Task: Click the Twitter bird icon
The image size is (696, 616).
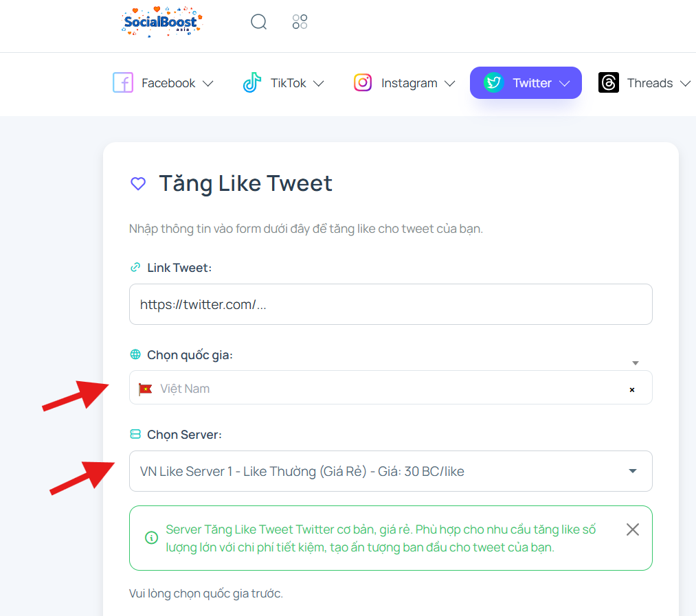Action: [493, 82]
